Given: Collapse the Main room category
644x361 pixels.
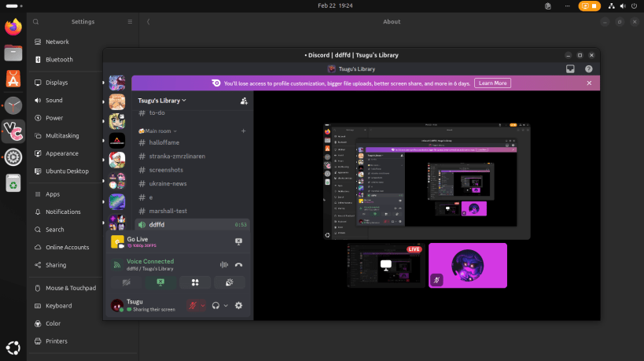Looking at the screenshot, I should point(158,131).
